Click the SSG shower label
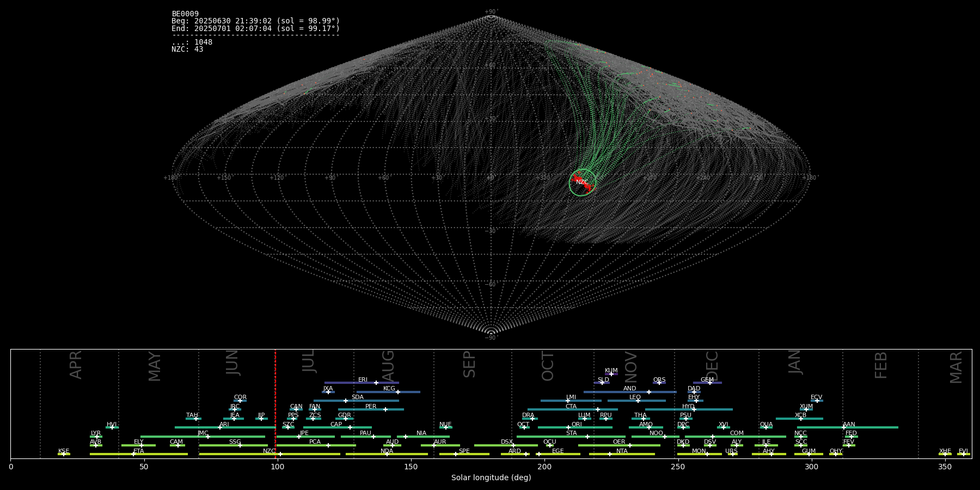 [x=235, y=442]
